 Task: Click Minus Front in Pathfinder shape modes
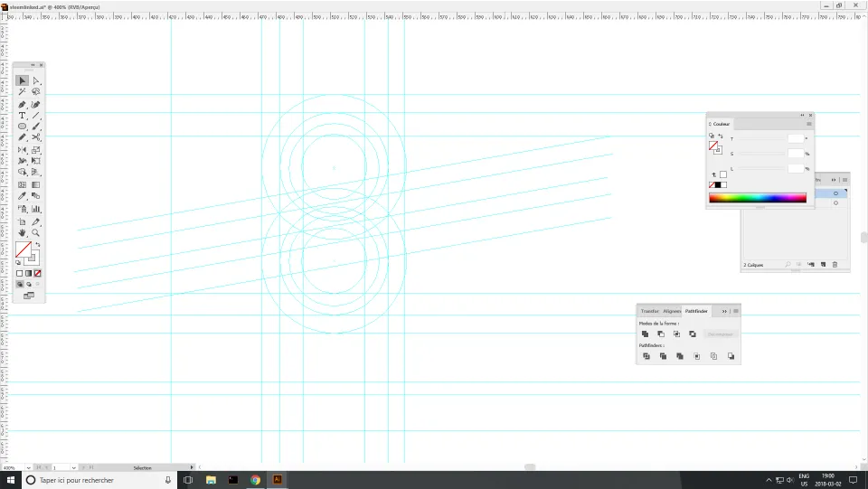point(661,334)
